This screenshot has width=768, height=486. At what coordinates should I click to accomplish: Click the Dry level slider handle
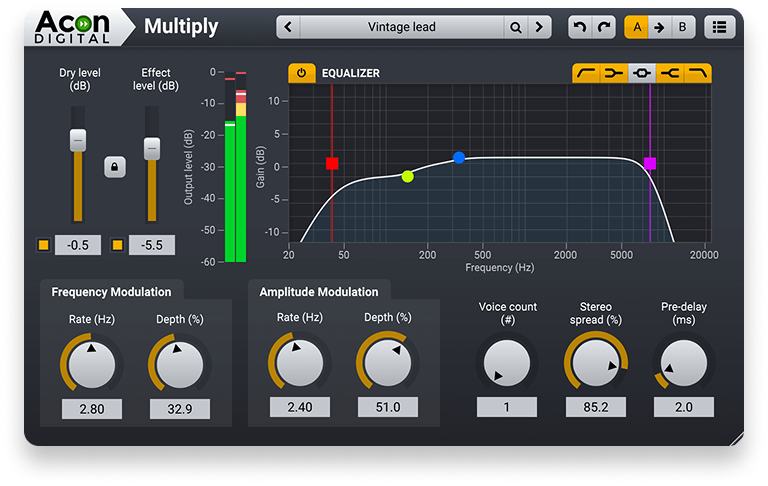(x=77, y=139)
